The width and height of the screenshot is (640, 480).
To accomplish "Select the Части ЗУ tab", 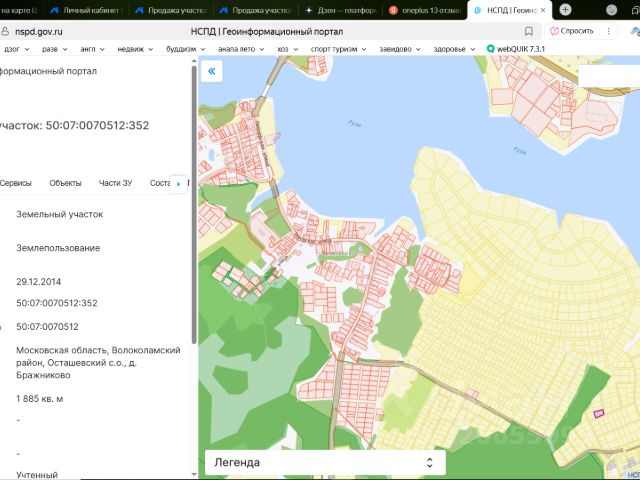I will coord(115,183).
